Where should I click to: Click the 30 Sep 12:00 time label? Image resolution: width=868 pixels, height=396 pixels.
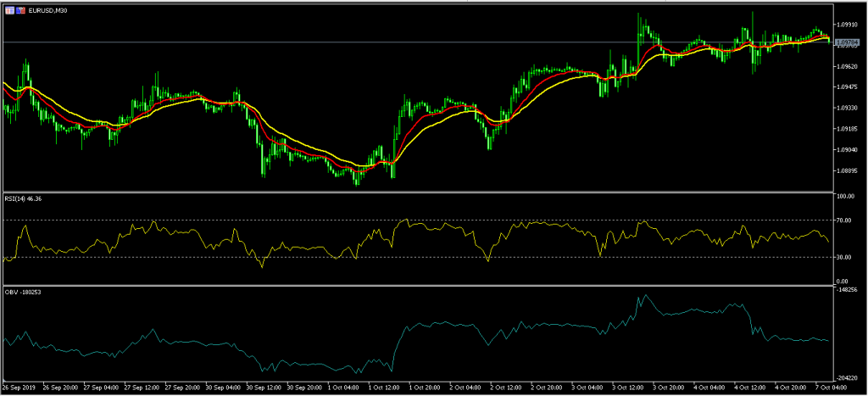(x=264, y=386)
